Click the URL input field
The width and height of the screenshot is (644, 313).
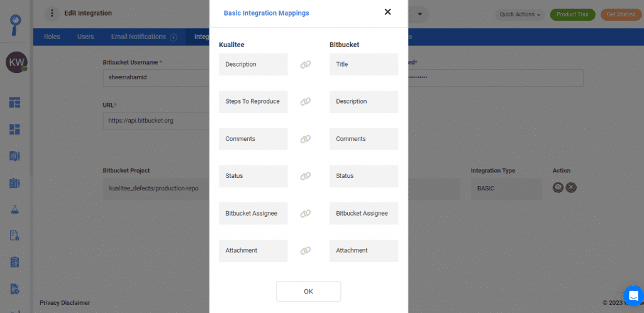pyautogui.click(x=156, y=121)
